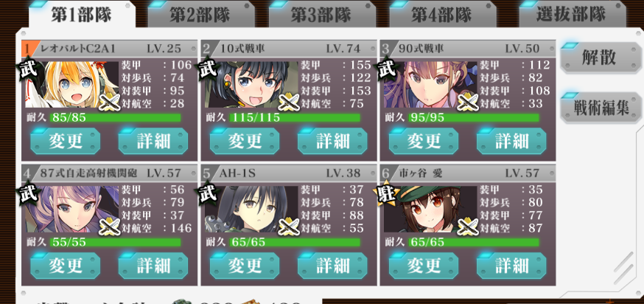Image resolution: width=644 pixels, height=304 pixels.
Task: Click 武 badge on レオパルトC2A1 card
Action: tap(29, 70)
